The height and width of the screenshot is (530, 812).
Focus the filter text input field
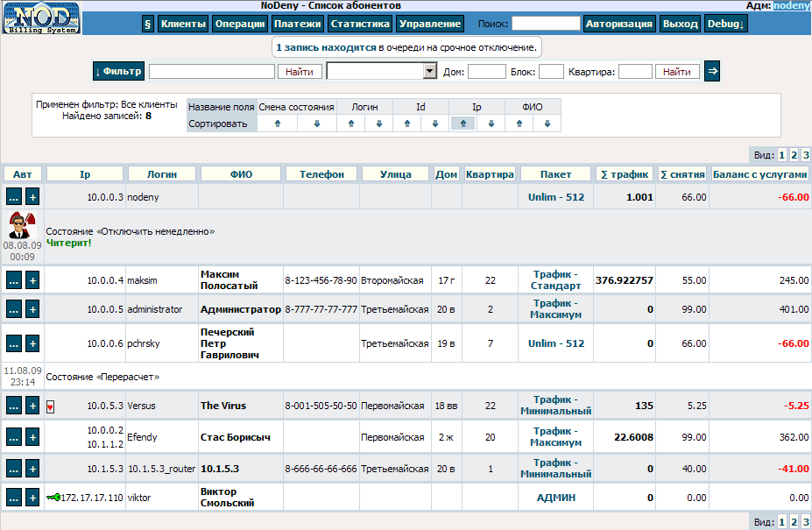pos(212,71)
